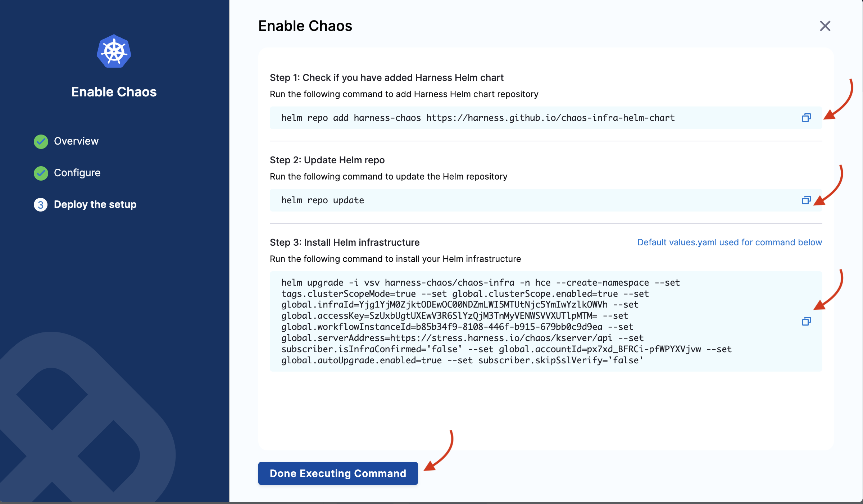Click the step 3 number badge
The height and width of the screenshot is (504, 863).
tap(41, 205)
